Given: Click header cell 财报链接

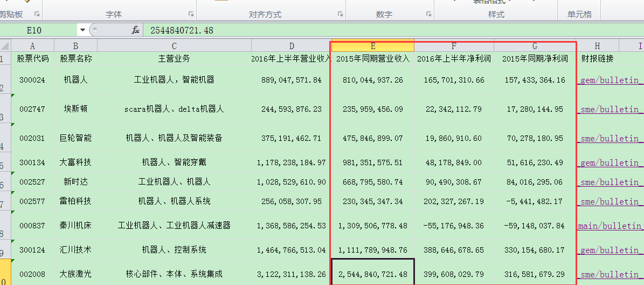Looking at the screenshot, I should (597, 58).
